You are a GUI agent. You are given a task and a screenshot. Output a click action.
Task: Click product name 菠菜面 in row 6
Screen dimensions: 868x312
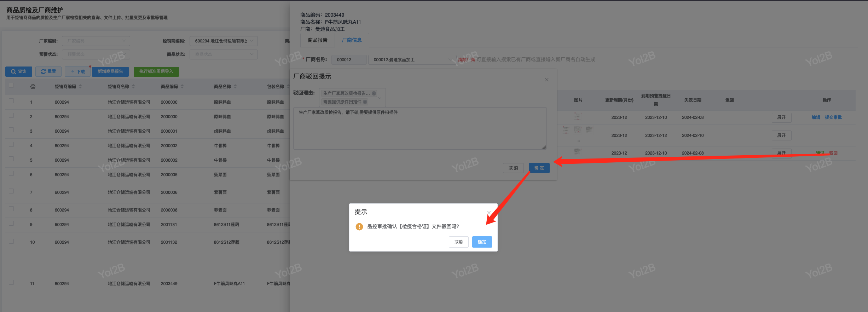tap(220, 175)
